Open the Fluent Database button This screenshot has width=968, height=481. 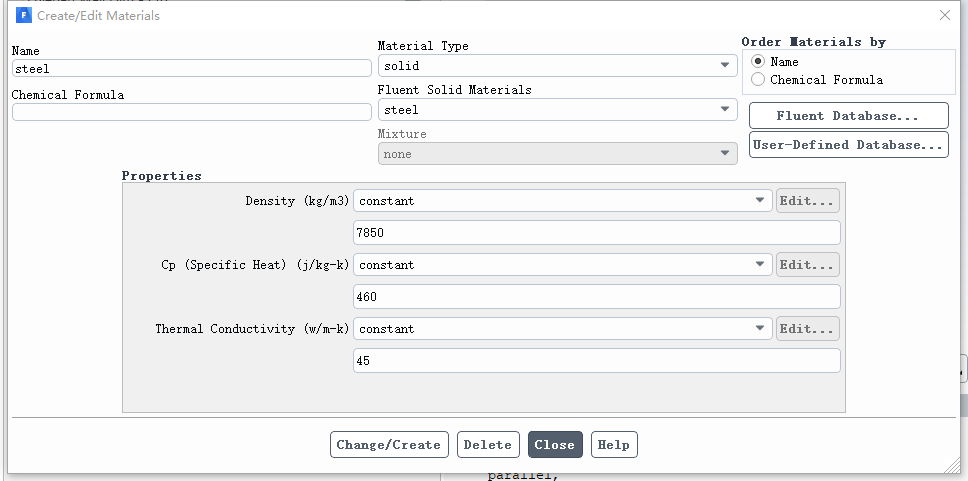click(x=848, y=116)
